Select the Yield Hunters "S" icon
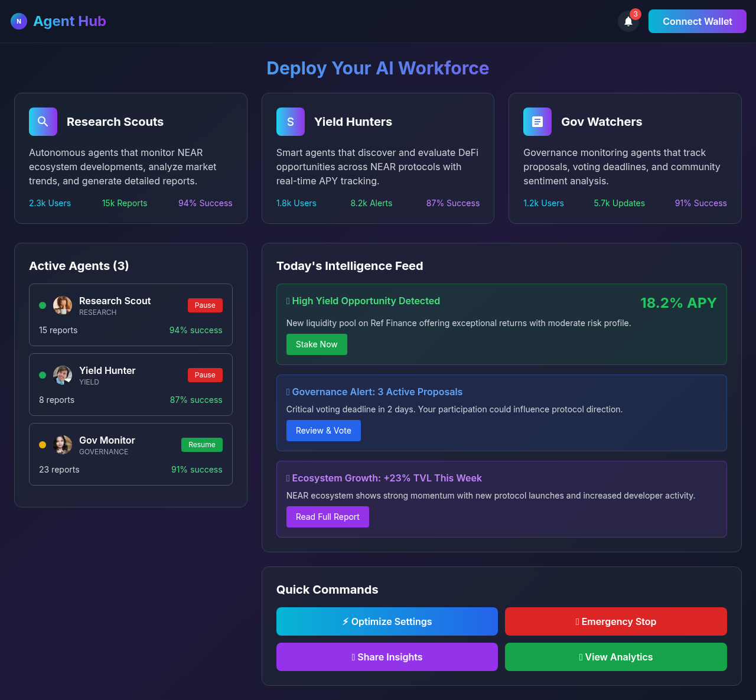Viewport: 756px width, 700px height. click(x=290, y=121)
